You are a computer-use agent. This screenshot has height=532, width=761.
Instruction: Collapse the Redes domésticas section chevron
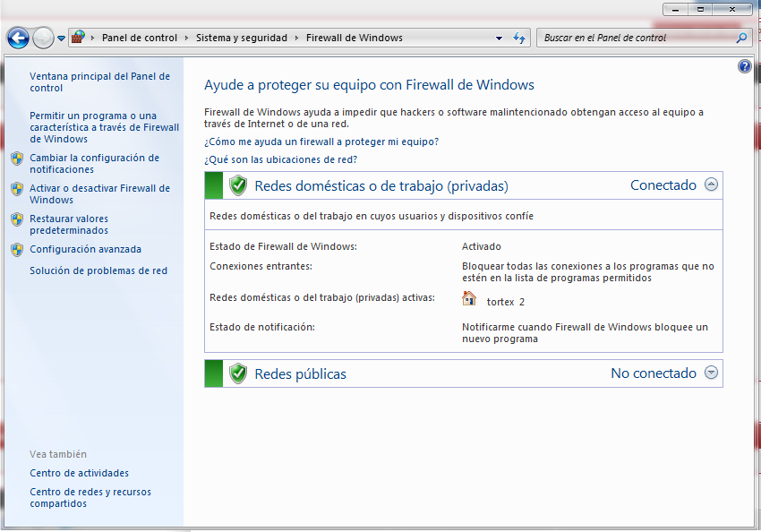point(711,184)
